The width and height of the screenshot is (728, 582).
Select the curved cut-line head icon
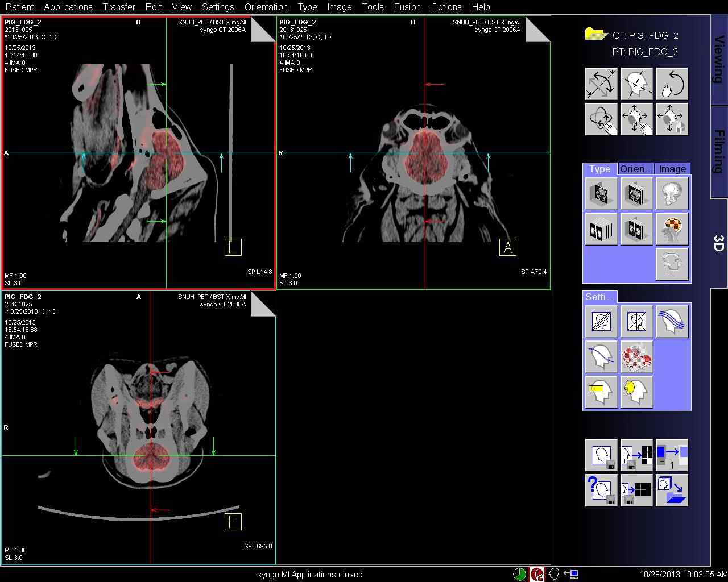601,357
